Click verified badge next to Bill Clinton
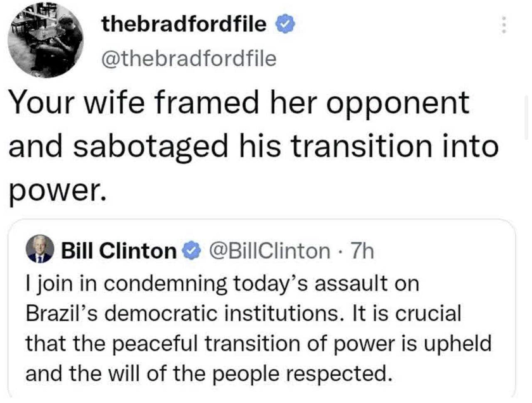The image size is (532, 403). click(192, 251)
